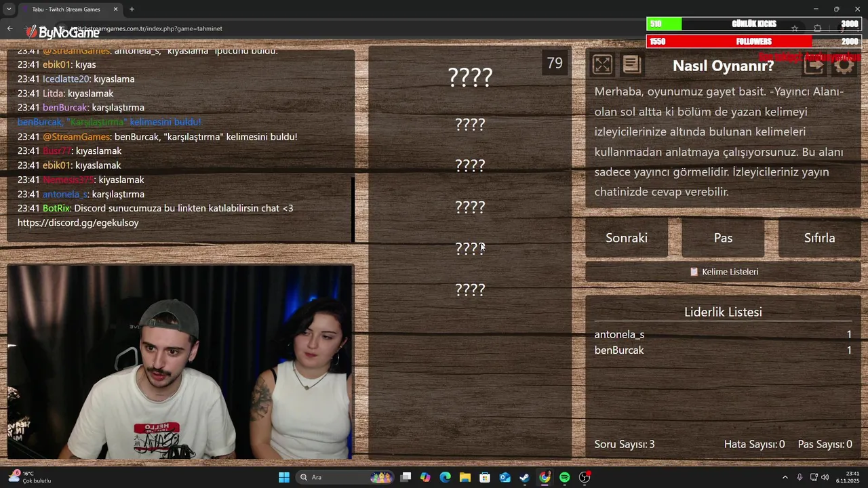
Task: Open the notes list icon beside fullscreen
Action: pos(631,64)
